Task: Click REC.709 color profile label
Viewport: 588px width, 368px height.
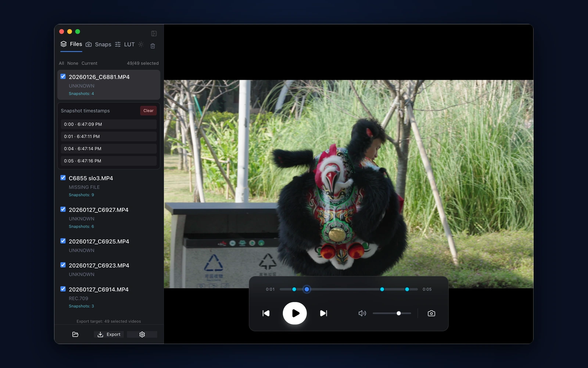Action: [x=78, y=298]
